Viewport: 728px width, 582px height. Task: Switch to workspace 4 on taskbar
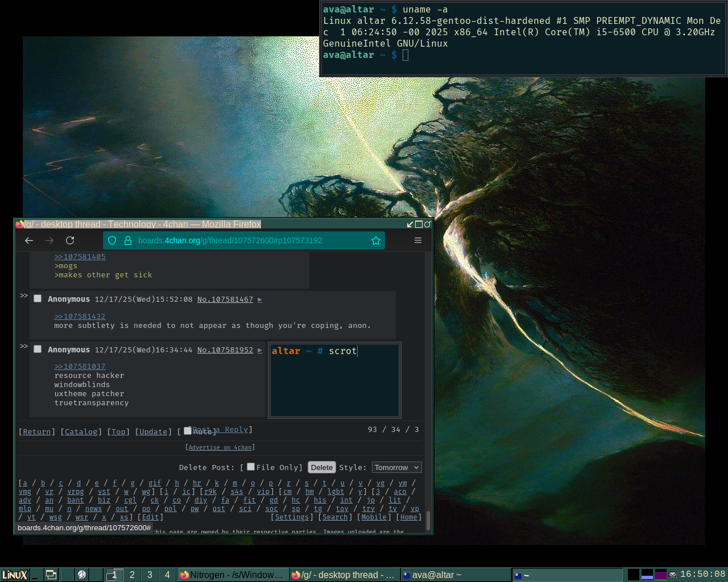click(167, 575)
